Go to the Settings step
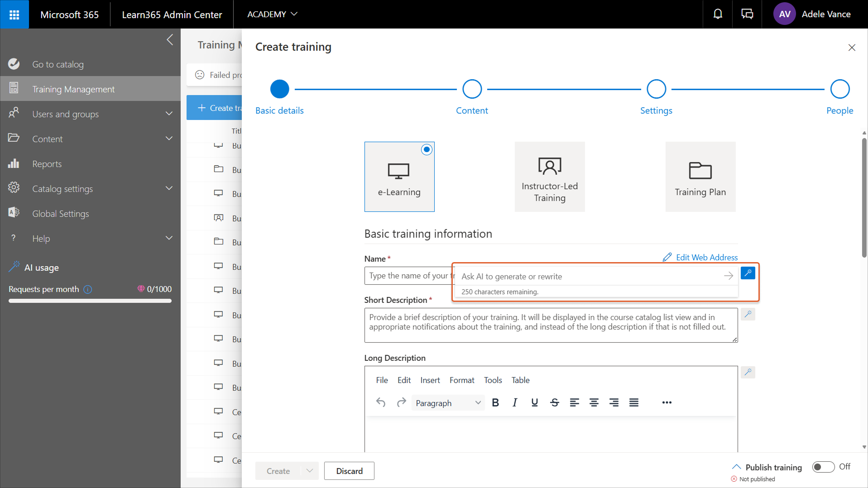868x488 pixels. click(656, 89)
